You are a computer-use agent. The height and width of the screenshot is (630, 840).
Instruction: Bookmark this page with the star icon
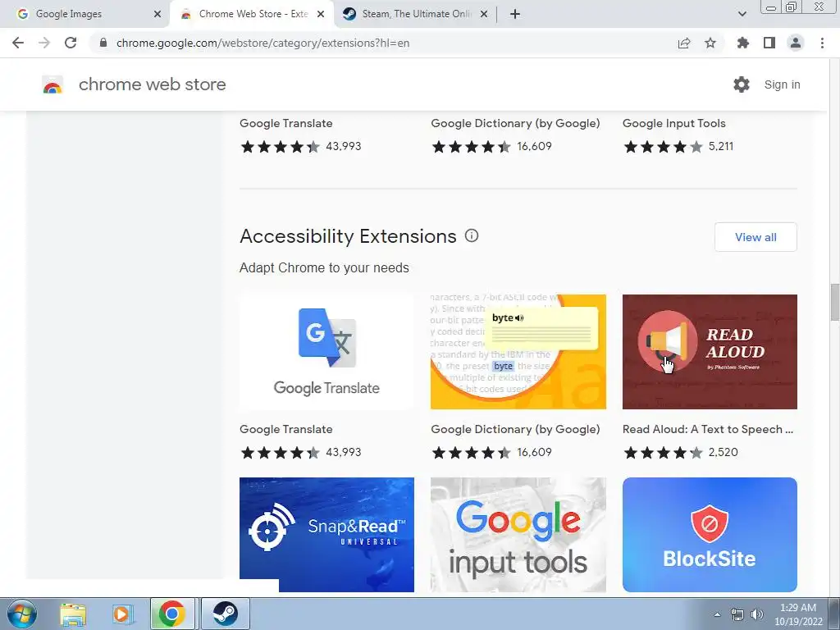[x=710, y=43]
